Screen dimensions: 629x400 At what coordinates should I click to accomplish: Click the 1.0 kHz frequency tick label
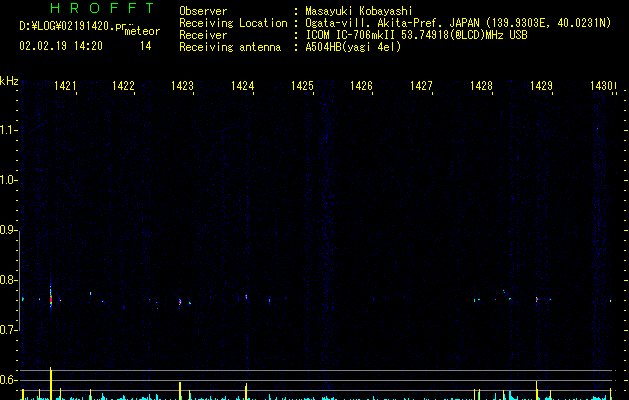tap(8, 180)
